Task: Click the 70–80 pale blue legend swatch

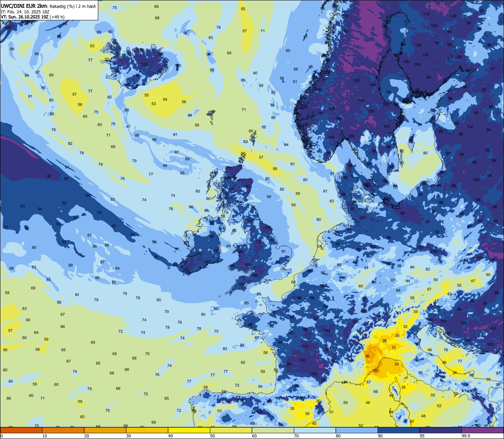Action: pos(315,430)
